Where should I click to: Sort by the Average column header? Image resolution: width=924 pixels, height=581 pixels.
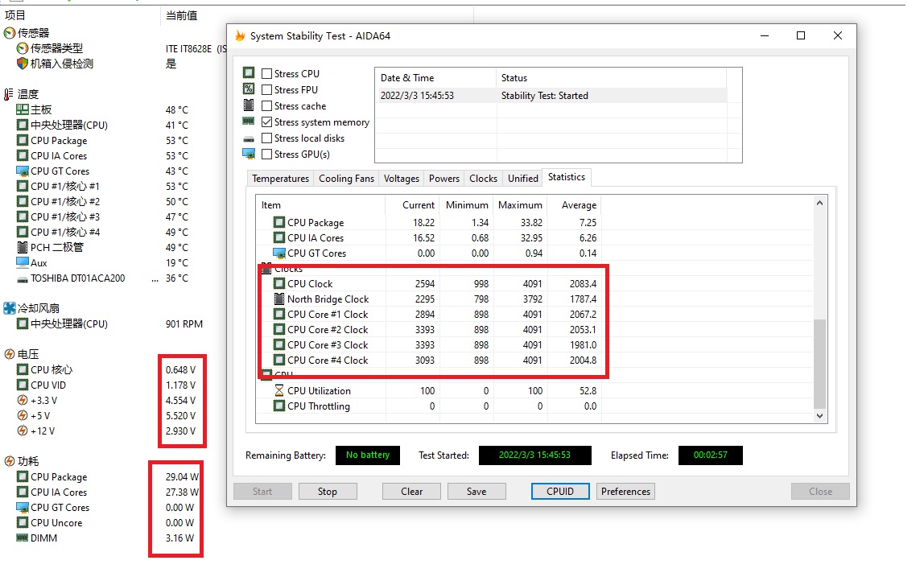pos(578,205)
